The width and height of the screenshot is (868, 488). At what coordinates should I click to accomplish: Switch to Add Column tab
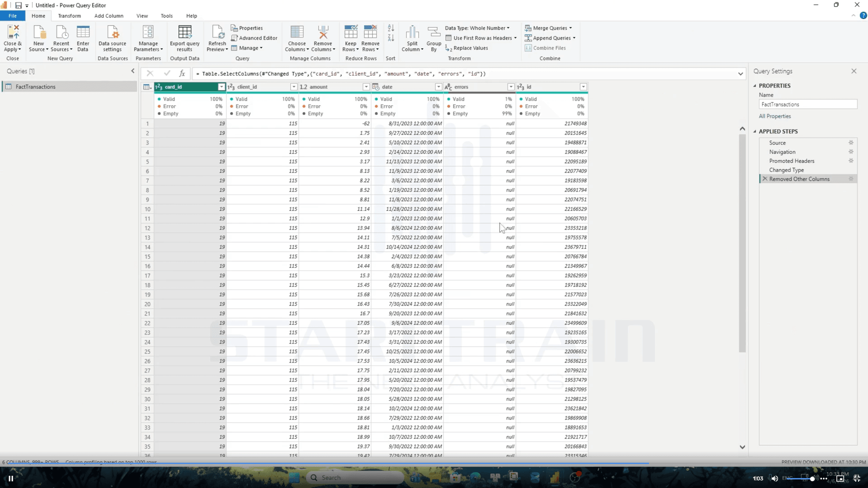click(109, 16)
